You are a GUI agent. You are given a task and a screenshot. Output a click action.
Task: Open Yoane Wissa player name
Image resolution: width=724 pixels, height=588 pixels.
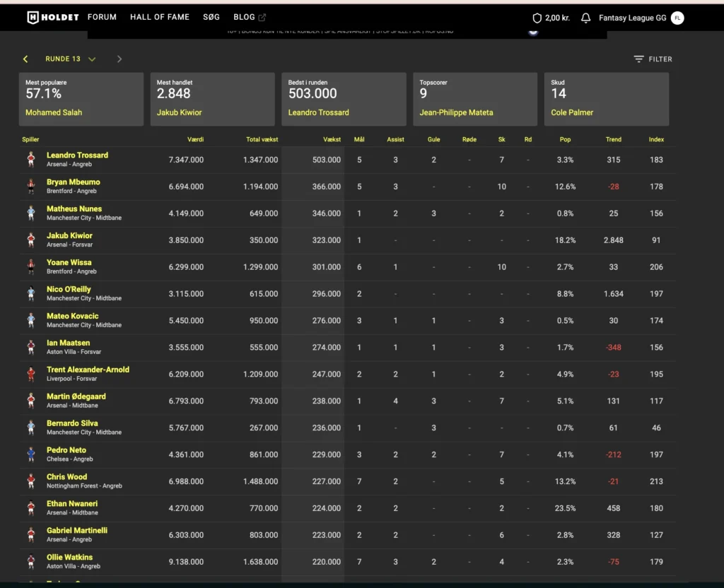[69, 262]
